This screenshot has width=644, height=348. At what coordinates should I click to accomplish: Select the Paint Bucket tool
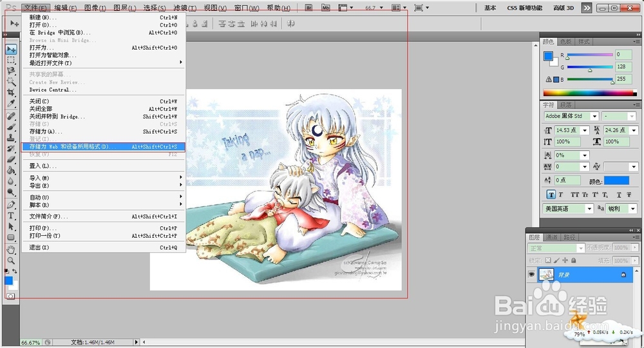(11, 170)
